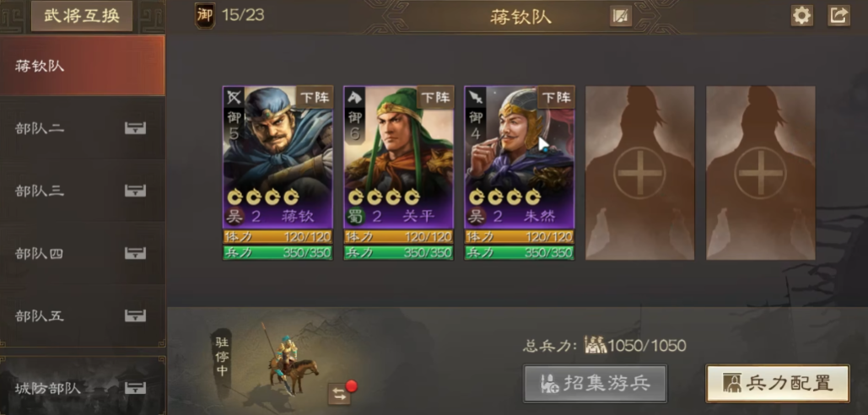Click the edit team name icon
868x415 pixels.
tap(621, 16)
